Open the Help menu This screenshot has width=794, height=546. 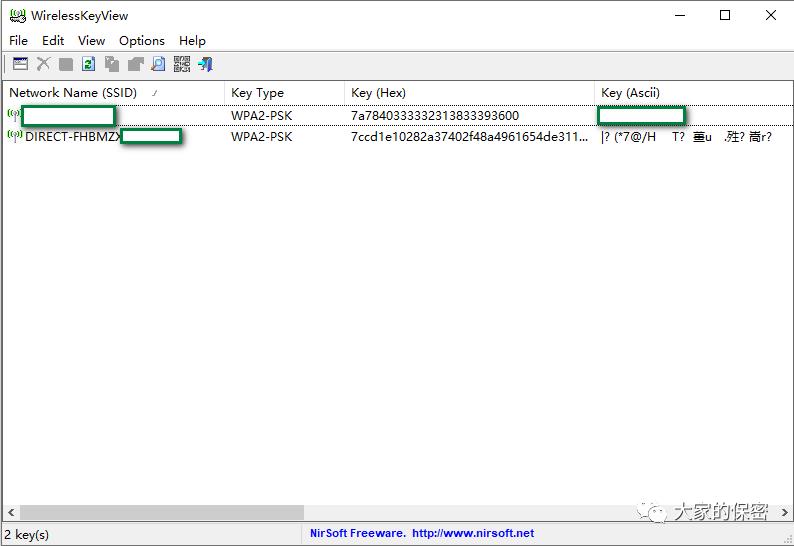192,40
